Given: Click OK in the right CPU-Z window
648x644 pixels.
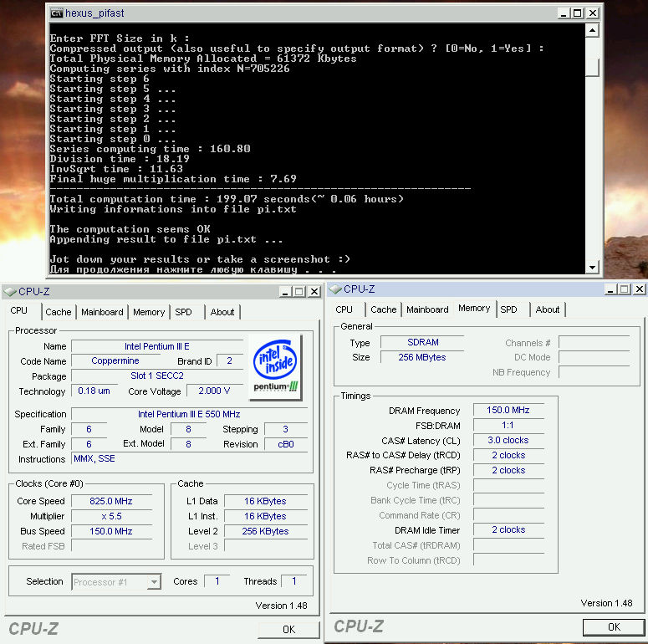Looking at the screenshot, I should [x=614, y=627].
